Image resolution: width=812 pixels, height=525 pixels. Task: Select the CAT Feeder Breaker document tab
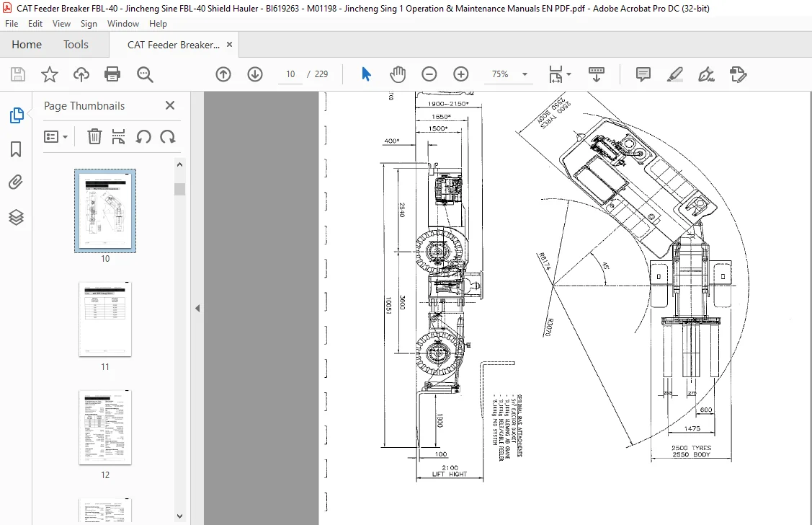pyautogui.click(x=174, y=45)
